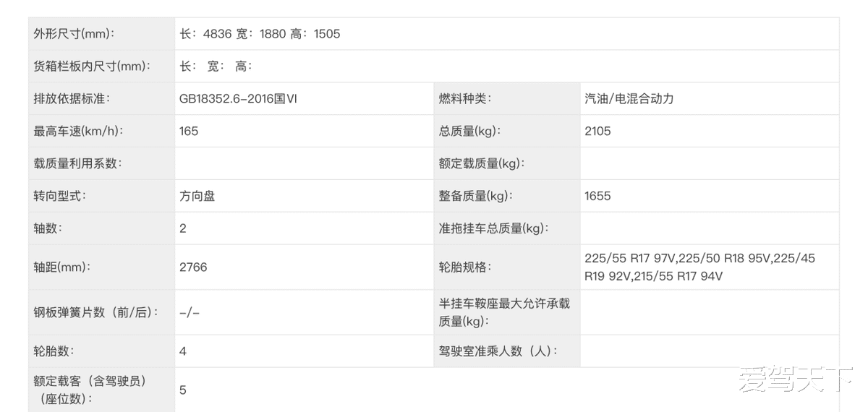The height and width of the screenshot is (412, 868).
Task: Click the 半挂车鞍座最大允许承载质量(kg) label
Action: 504,312
